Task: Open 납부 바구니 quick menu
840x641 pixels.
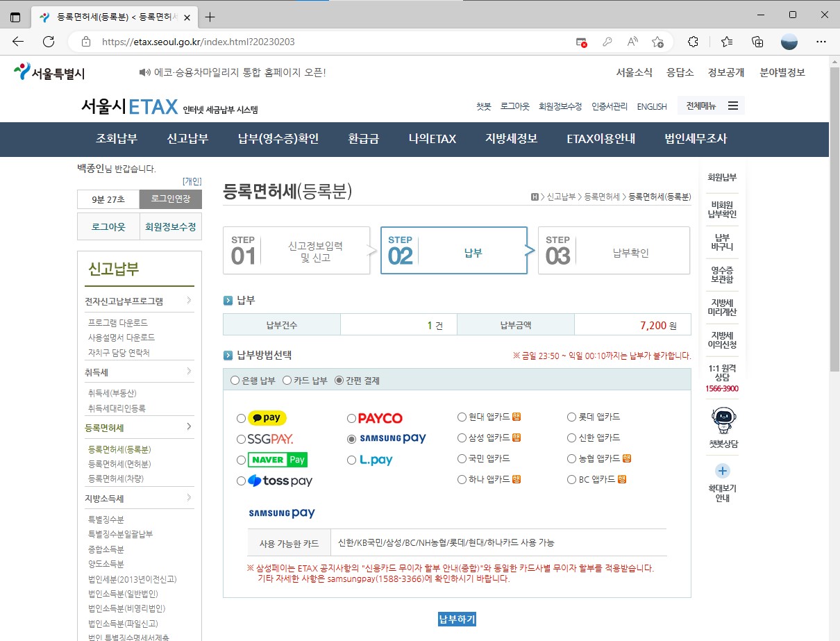Action: (x=722, y=242)
